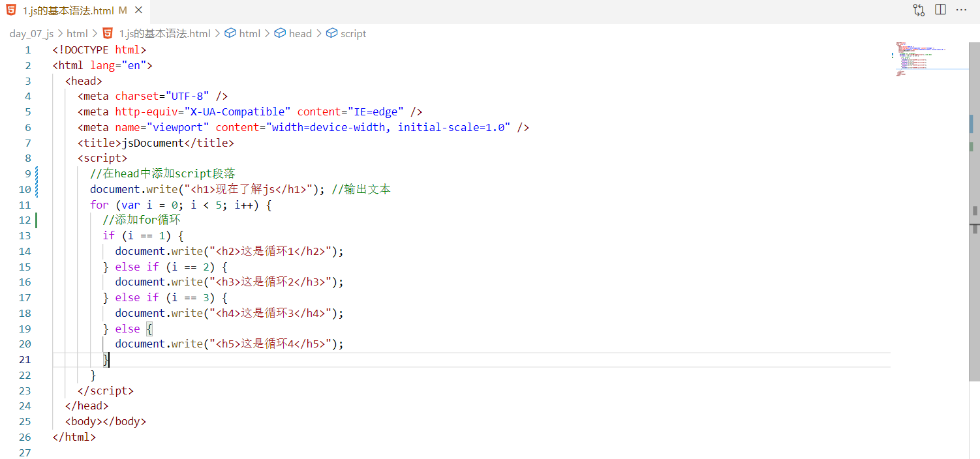Viewport: 980px width, 459px height.
Task: Click the <body></body> line
Action: pyautogui.click(x=106, y=421)
